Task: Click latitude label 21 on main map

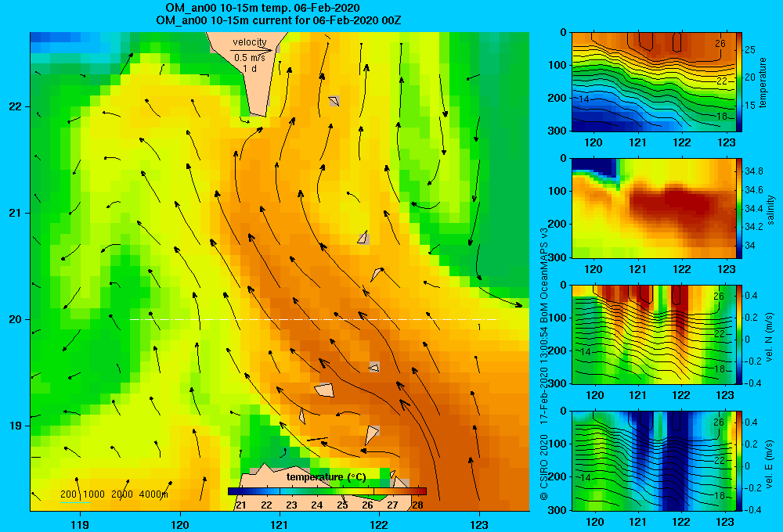Action: click(15, 213)
